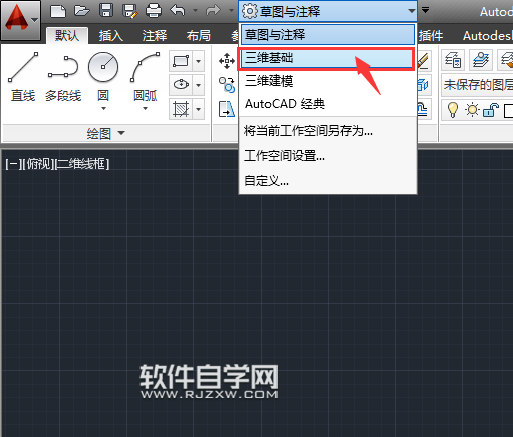Expand the Ellipse tool dropdown arrow
This screenshot has width=513, height=437.
point(199,85)
